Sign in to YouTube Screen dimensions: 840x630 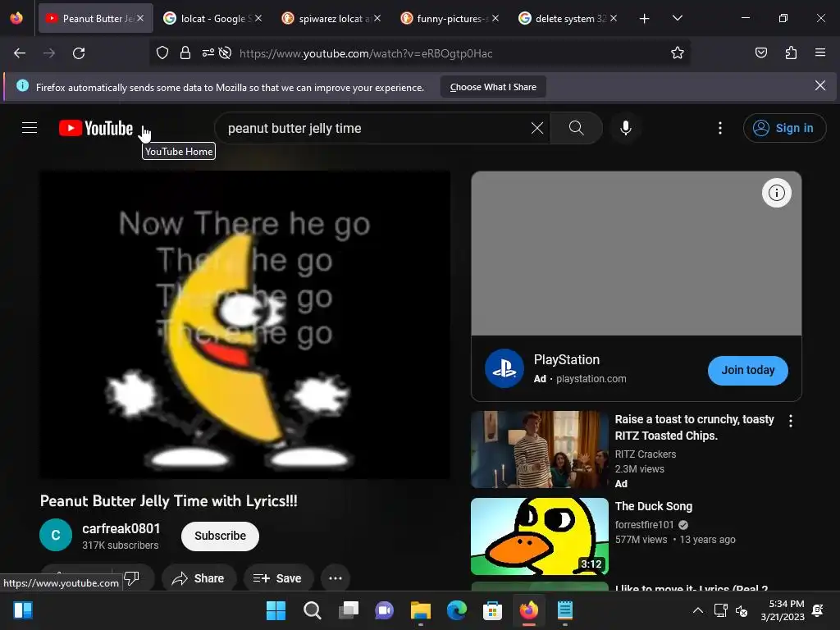coord(784,128)
